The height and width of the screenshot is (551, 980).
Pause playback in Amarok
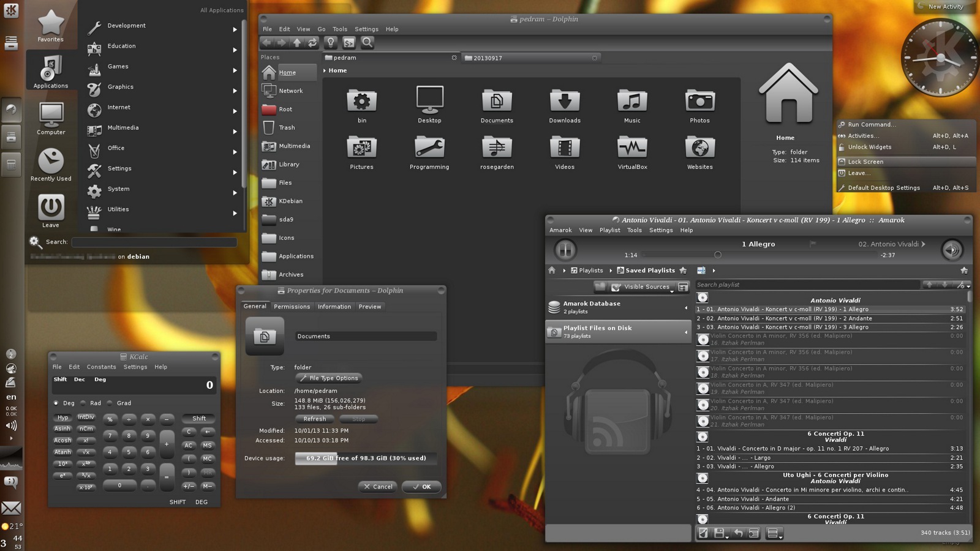pos(565,250)
